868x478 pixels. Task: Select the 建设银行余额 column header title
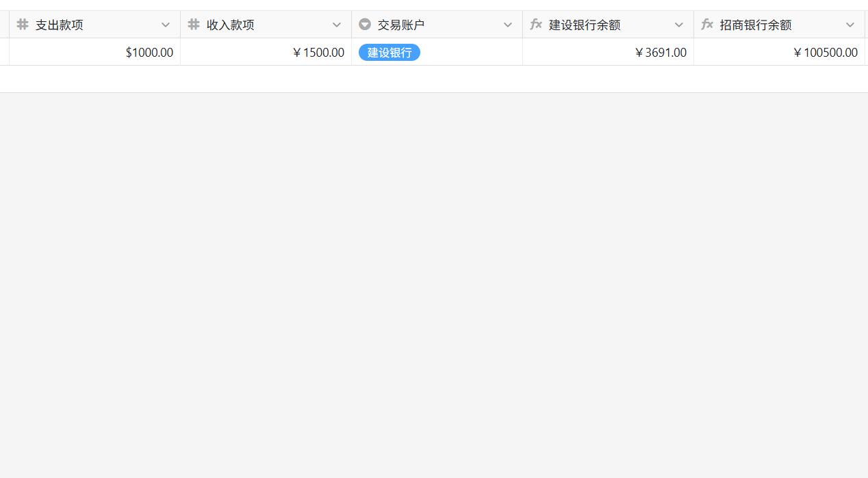point(585,25)
